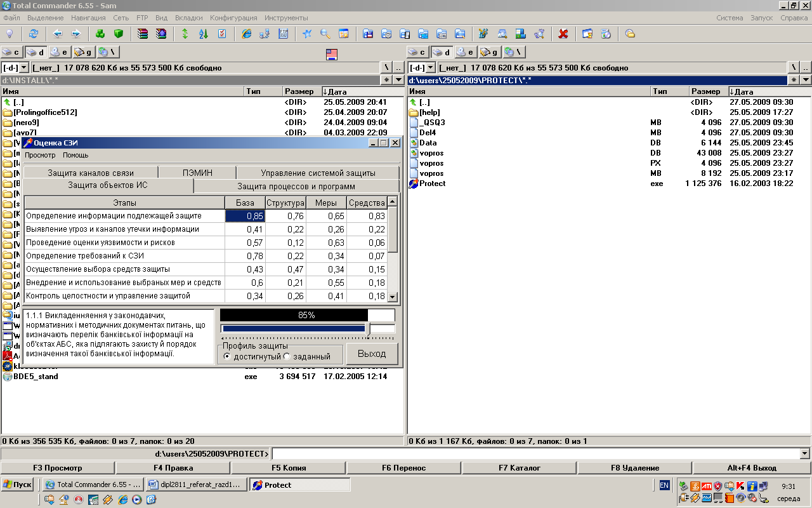Screen dimensions: 812x508
Task: Click the magnifier search icon in toolbar
Action: point(325,34)
